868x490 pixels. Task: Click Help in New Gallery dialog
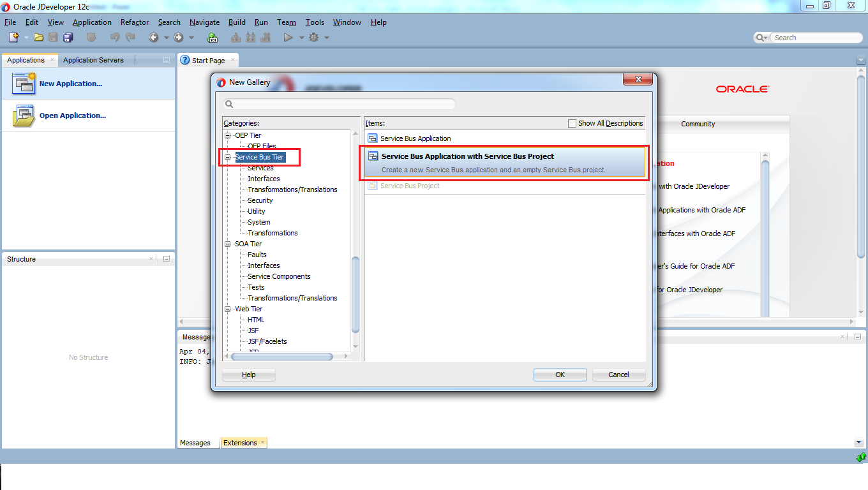[249, 375]
